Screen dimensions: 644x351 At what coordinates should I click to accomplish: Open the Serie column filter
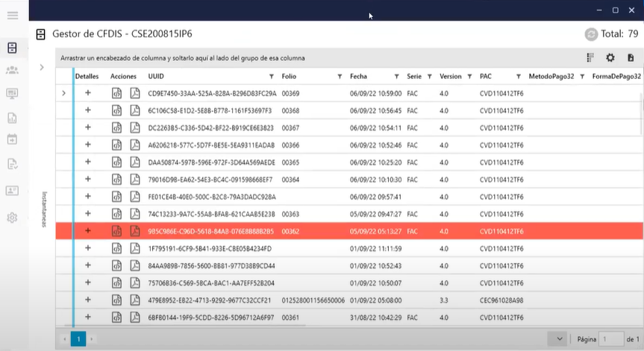430,77
